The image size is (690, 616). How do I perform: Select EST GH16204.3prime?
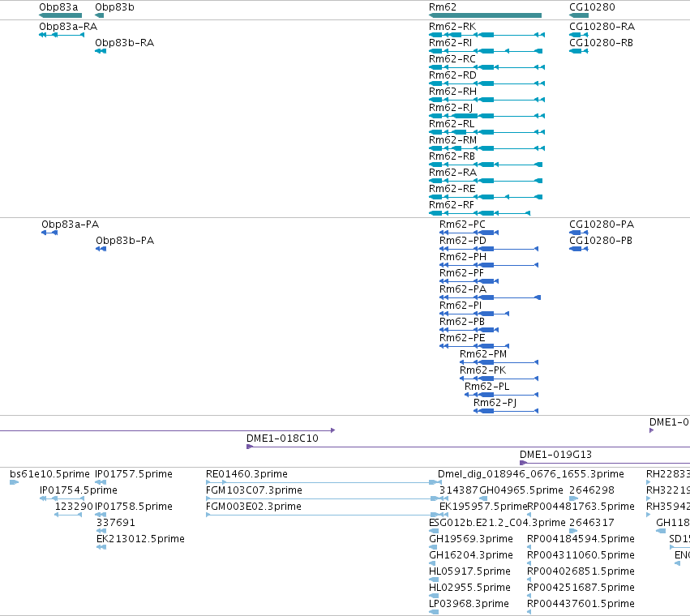coord(432,563)
